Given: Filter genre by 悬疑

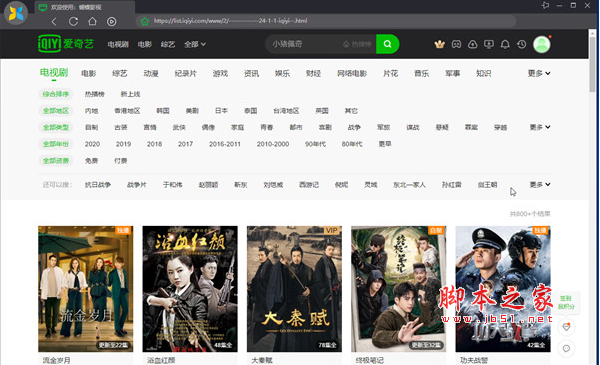Looking at the screenshot, I should tap(442, 127).
